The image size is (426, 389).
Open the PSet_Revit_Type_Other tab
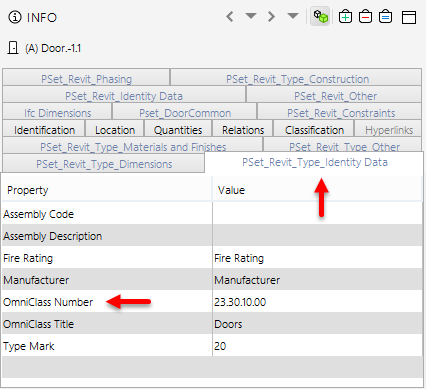[x=343, y=145]
